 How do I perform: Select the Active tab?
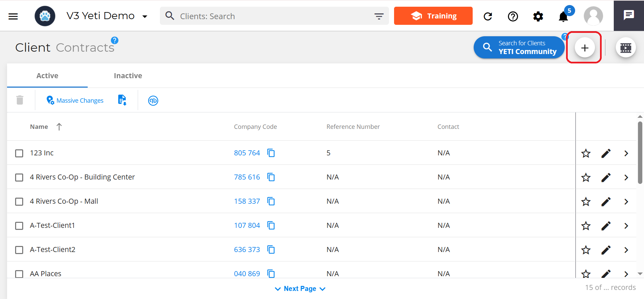(47, 76)
